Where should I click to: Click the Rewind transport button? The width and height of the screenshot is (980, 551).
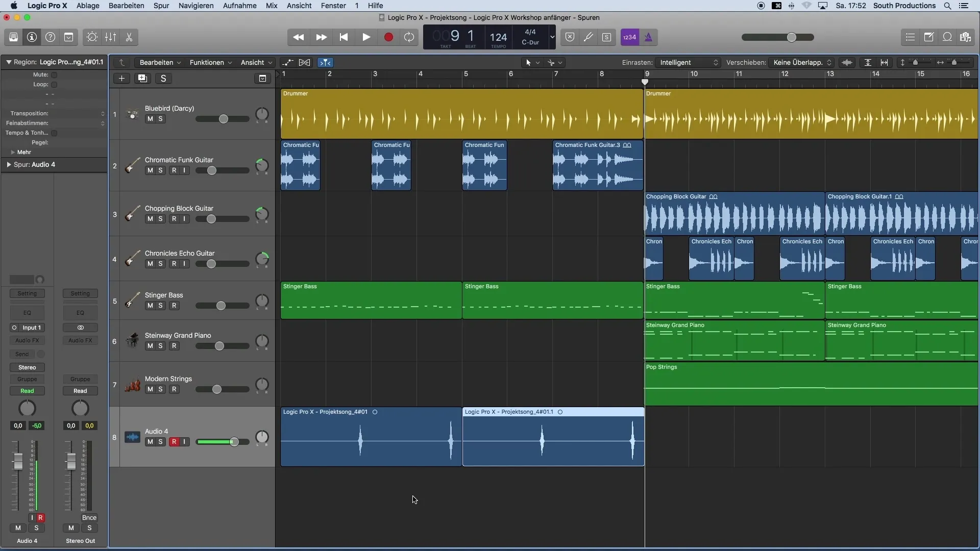coord(299,37)
